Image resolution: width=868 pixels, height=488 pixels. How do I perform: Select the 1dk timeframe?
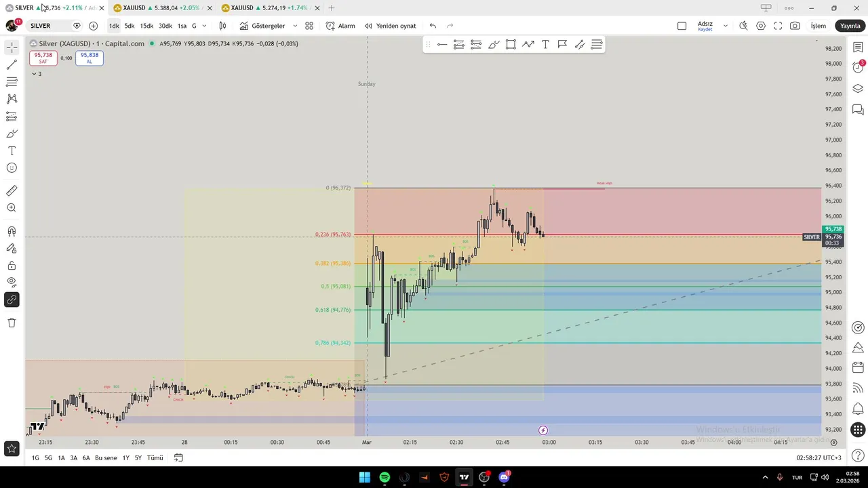click(x=114, y=26)
